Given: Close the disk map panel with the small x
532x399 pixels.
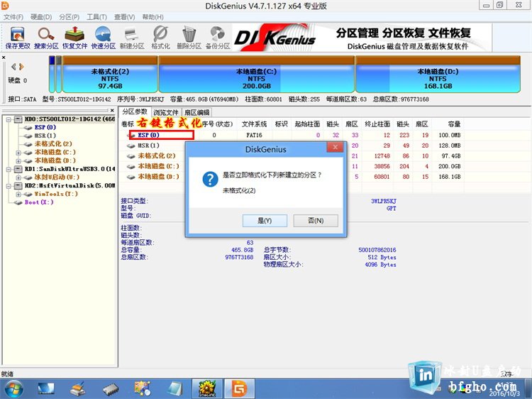Looking at the screenshot, I should point(4,58).
